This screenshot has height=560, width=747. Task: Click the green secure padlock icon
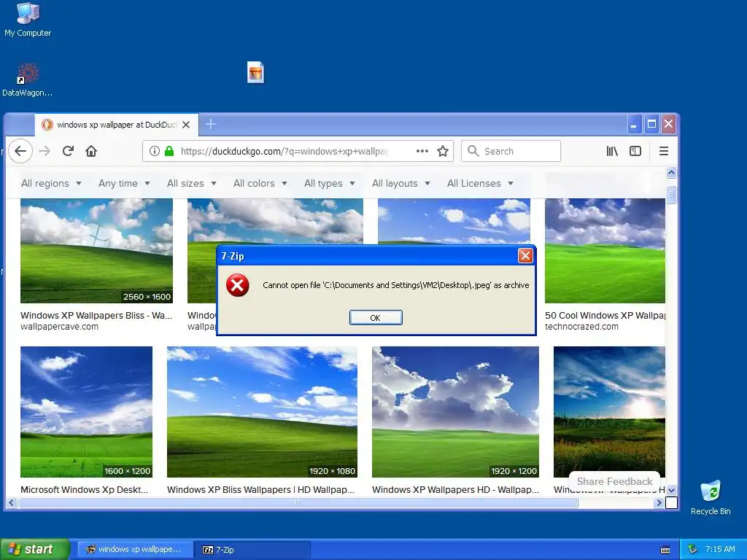169,151
